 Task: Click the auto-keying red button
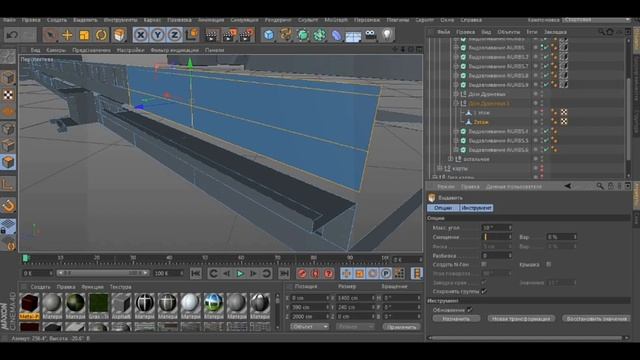[x=315, y=273]
